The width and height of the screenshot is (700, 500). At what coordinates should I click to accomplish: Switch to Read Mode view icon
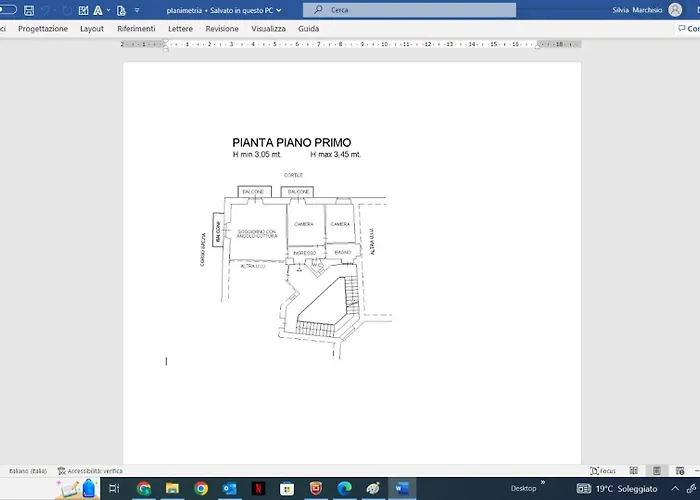click(634, 470)
